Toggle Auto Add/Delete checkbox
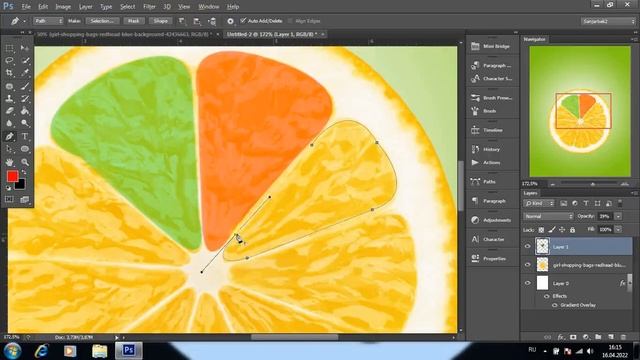This screenshot has width=640, height=360. coord(243,20)
